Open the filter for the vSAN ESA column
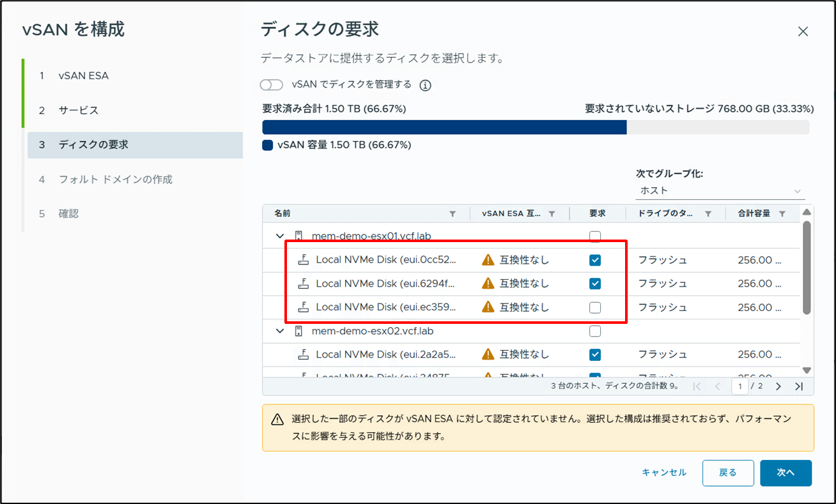This screenshot has width=836, height=504. [x=552, y=213]
